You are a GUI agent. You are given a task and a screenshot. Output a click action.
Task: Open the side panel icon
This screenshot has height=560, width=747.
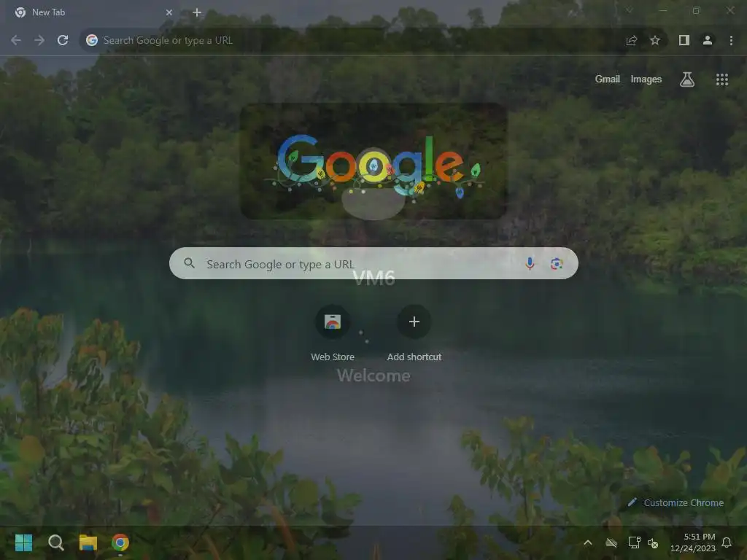click(684, 41)
